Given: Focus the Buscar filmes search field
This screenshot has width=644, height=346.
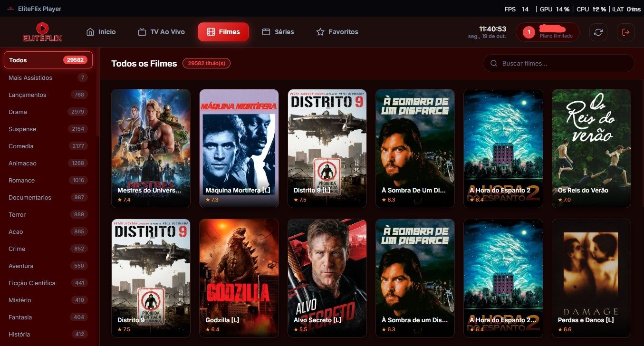Looking at the screenshot, I should pyautogui.click(x=558, y=63).
